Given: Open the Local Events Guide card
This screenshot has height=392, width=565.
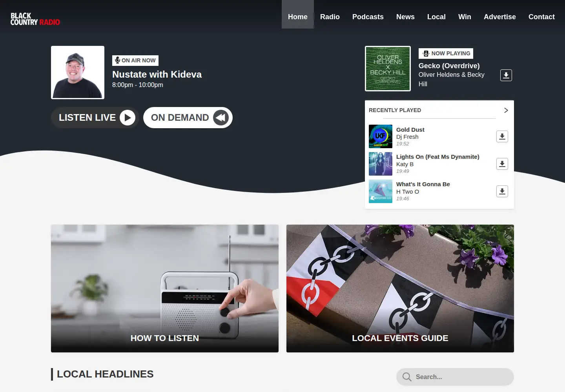Looking at the screenshot, I should (x=400, y=289).
